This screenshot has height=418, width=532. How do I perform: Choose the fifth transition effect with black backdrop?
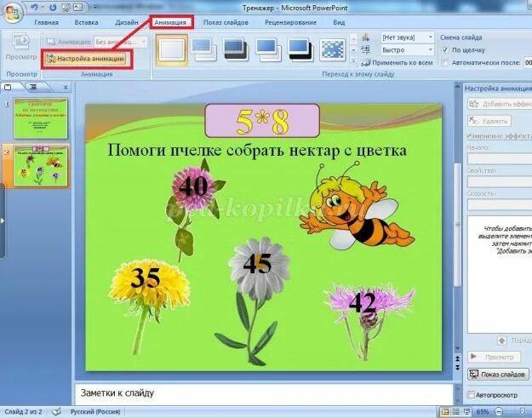(300, 50)
